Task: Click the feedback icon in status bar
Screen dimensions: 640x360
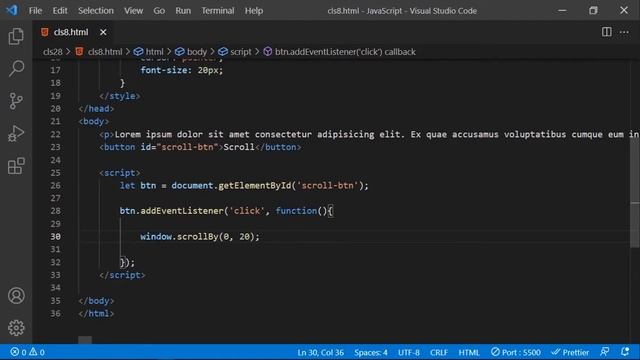Action: pyautogui.click(x=605, y=352)
